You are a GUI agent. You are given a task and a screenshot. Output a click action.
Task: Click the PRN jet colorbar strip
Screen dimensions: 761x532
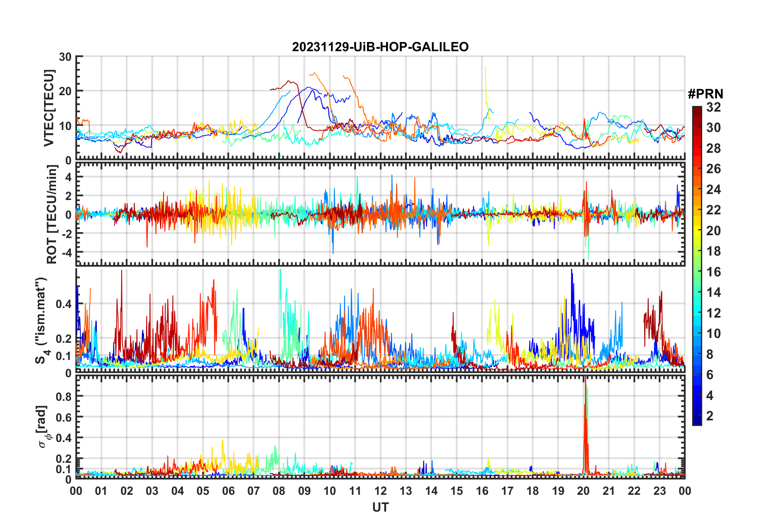tap(697, 266)
